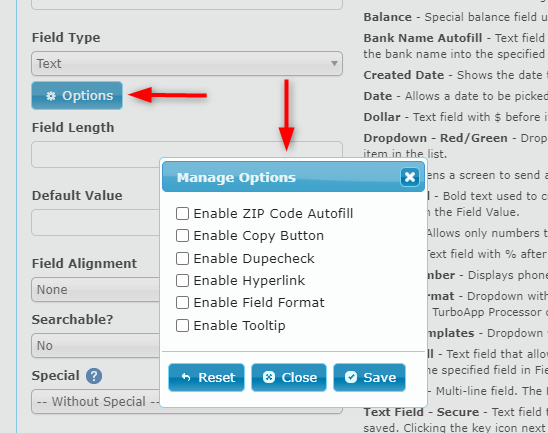Screen dimensions: 548x433
Task: Click the circle-x icon on Close button
Action: [269, 377]
